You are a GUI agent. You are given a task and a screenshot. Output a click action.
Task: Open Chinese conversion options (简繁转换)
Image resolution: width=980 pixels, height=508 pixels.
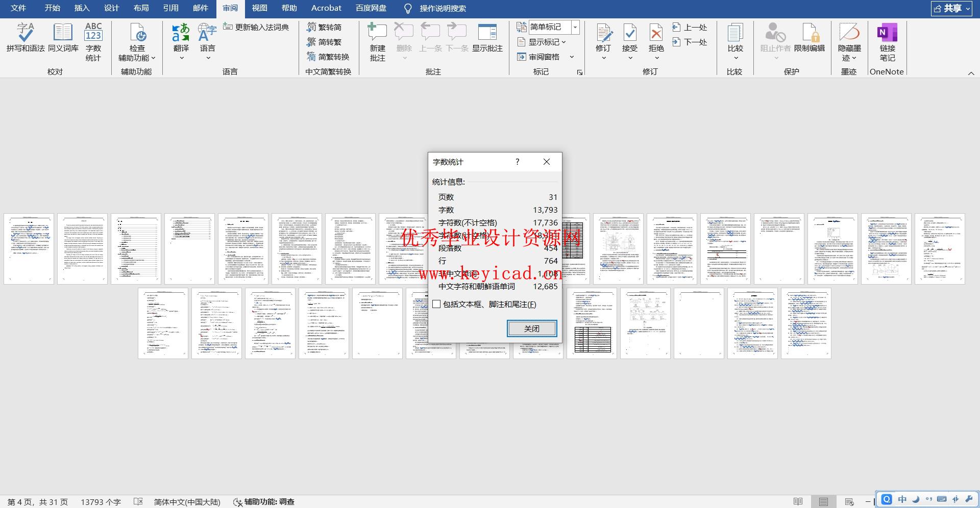[x=328, y=57]
